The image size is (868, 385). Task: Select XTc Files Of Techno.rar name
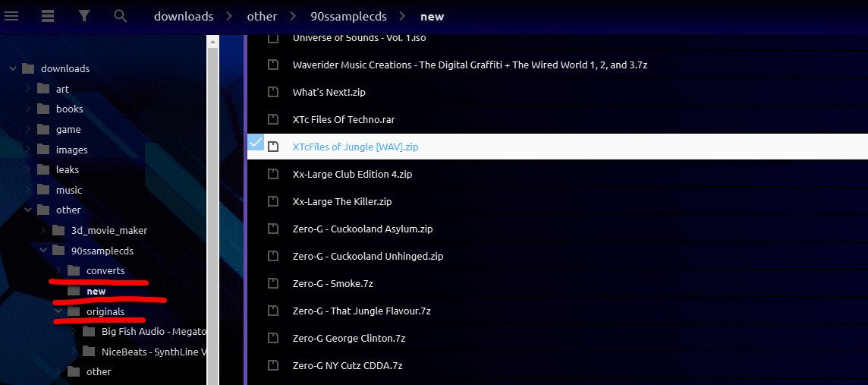click(344, 119)
